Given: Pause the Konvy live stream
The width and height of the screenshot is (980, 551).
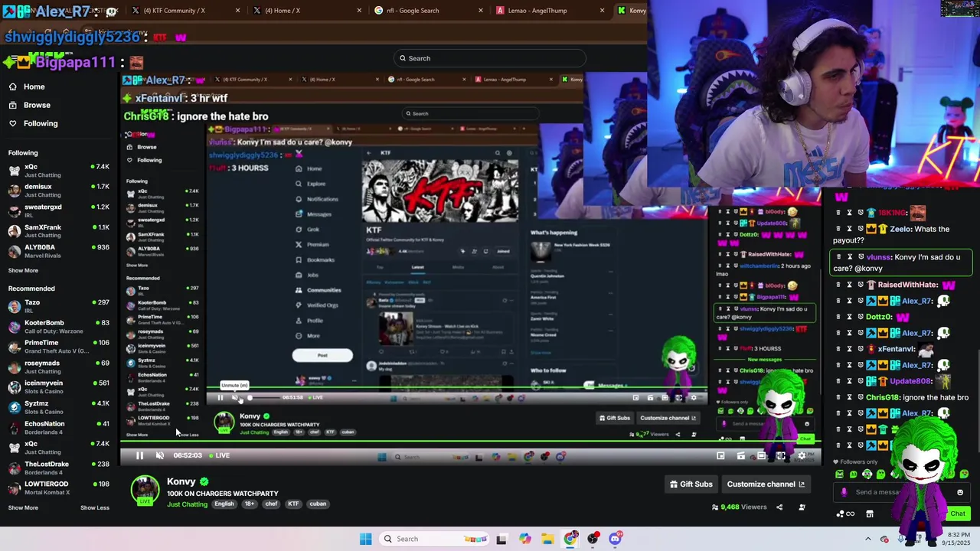Looking at the screenshot, I should [139, 455].
